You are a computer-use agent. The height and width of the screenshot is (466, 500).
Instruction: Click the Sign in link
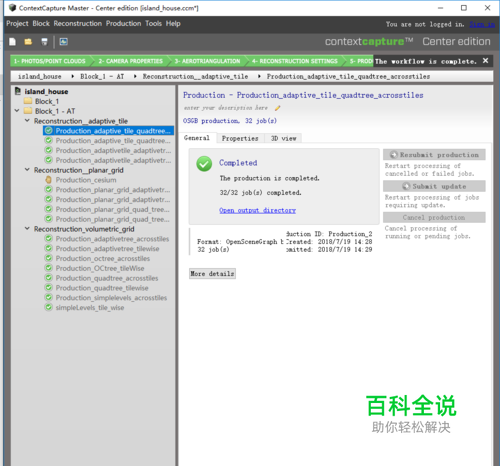click(482, 24)
